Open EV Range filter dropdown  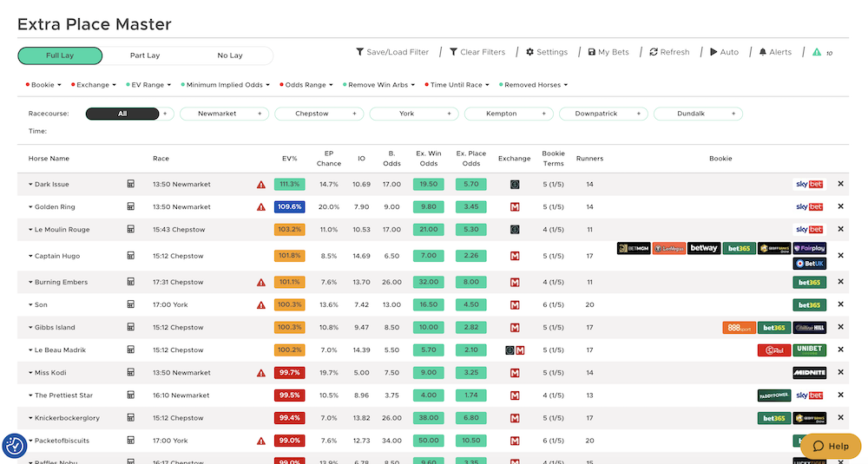pos(148,85)
